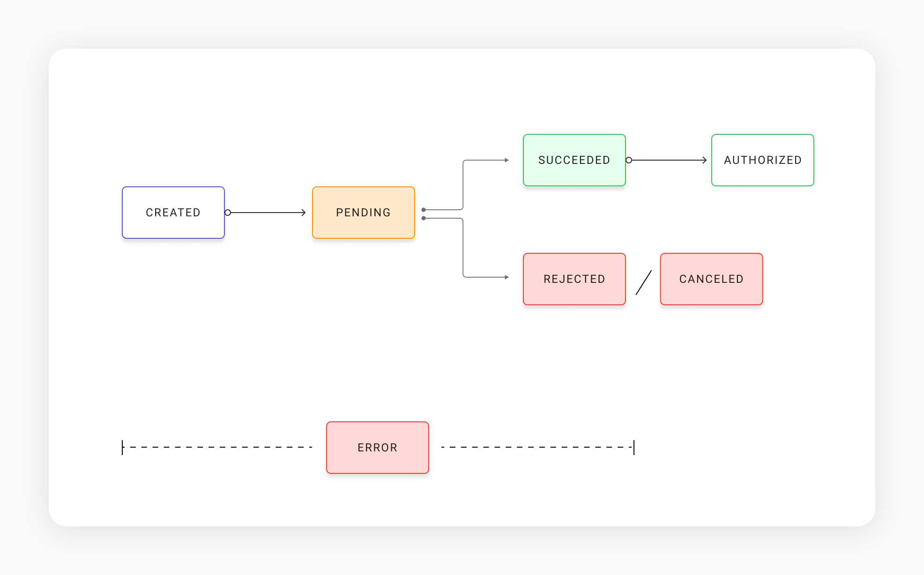Screen dimensions: 924x575
Task: Click the lower dot connector beside PENDING
Action: tap(424, 218)
